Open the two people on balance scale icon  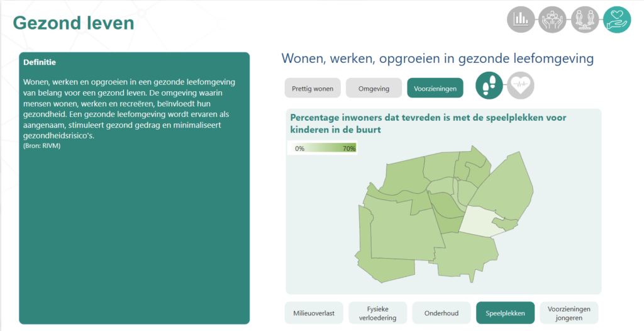(x=585, y=19)
